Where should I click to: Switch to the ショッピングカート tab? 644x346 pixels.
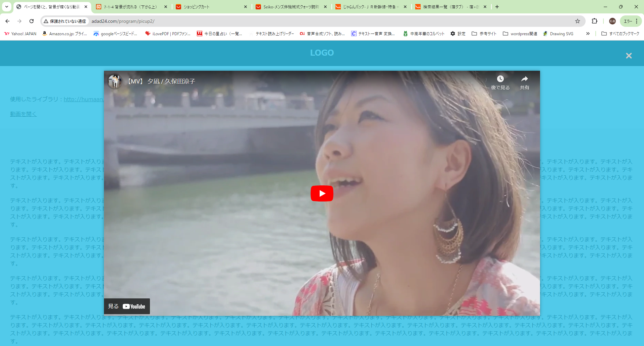(211, 7)
